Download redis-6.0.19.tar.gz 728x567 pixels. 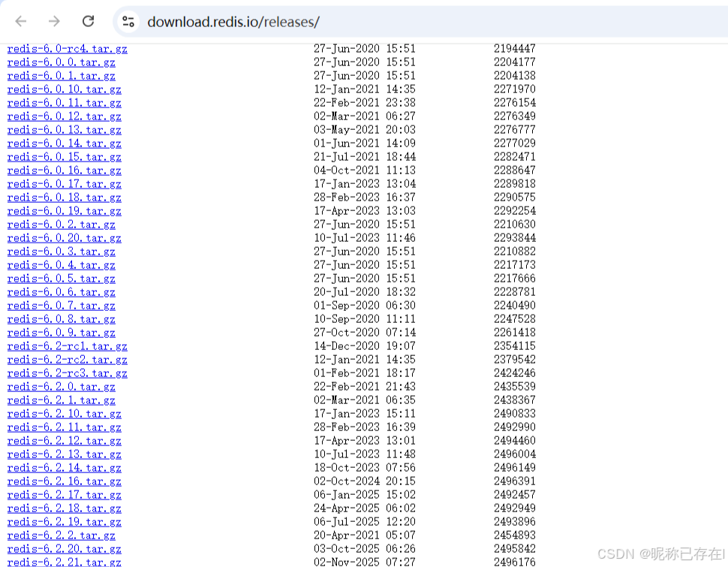pos(64,211)
